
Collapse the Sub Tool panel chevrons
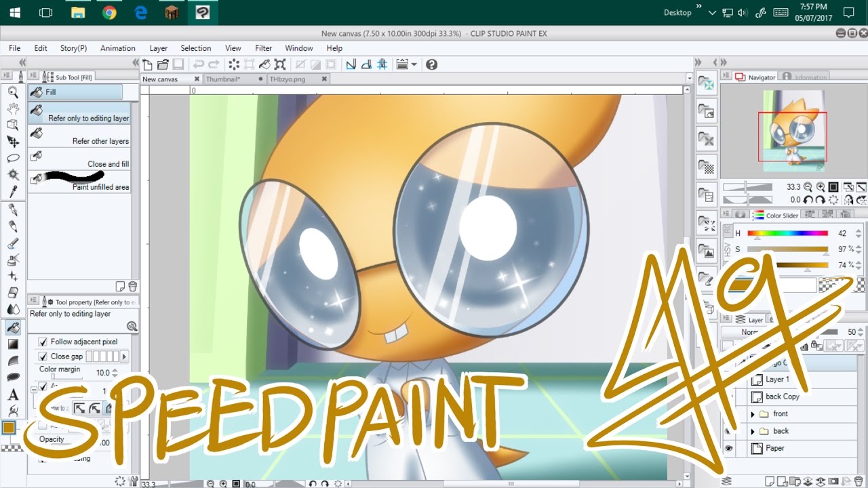(136, 62)
